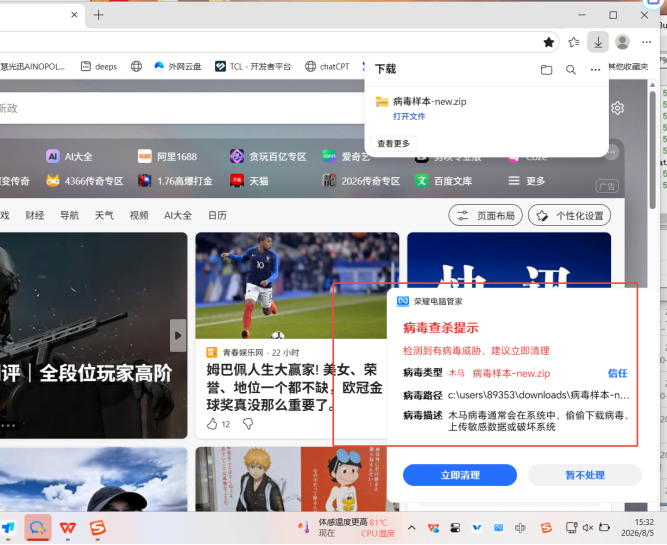Click the favorites star in address bar

pos(549,42)
